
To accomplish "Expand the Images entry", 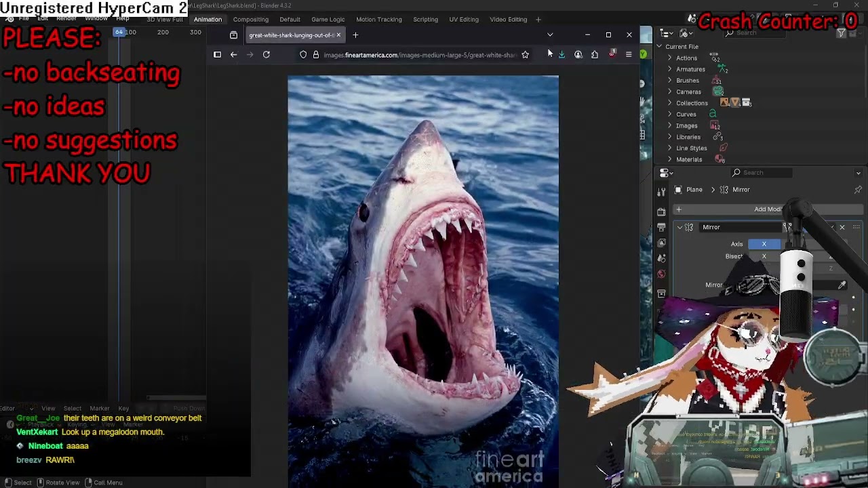I will click(670, 125).
